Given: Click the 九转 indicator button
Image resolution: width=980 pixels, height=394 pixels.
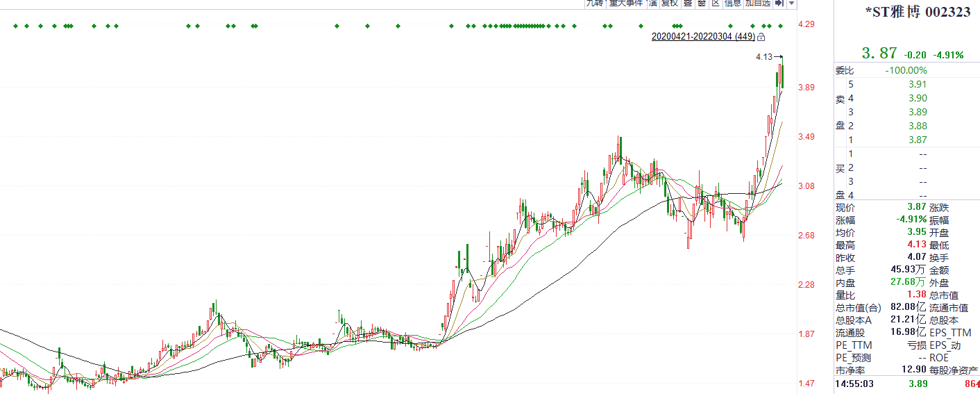Looking at the screenshot, I should point(595,3).
